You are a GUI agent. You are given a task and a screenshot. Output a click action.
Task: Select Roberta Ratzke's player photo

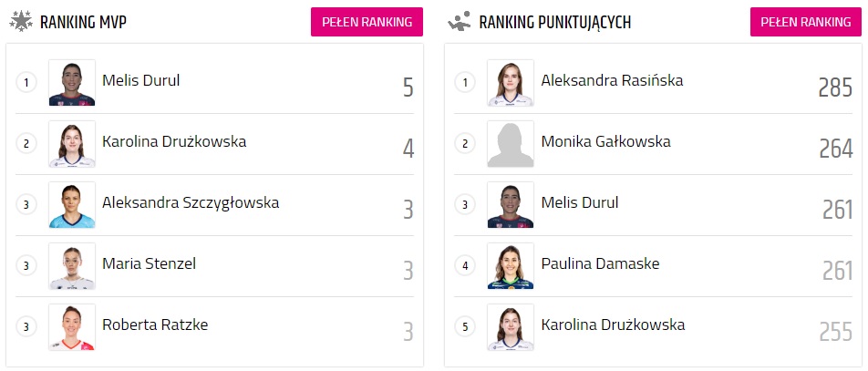(x=72, y=327)
